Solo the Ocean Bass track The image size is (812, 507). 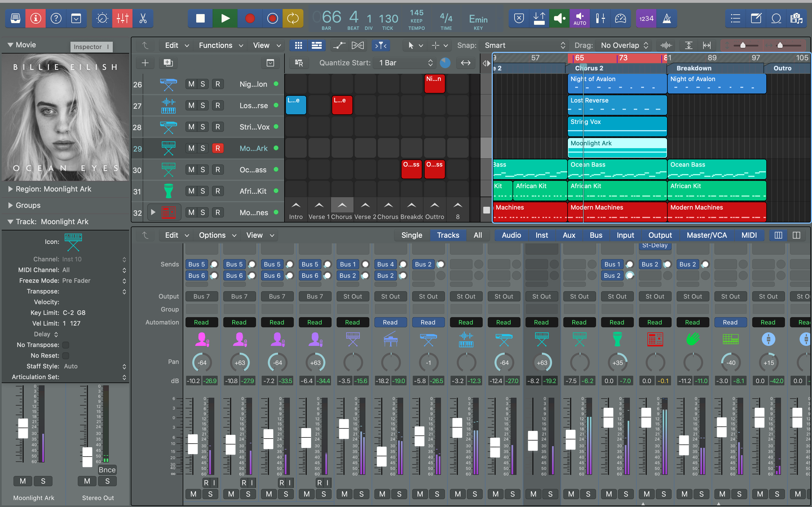pyautogui.click(x=203, y=170)
